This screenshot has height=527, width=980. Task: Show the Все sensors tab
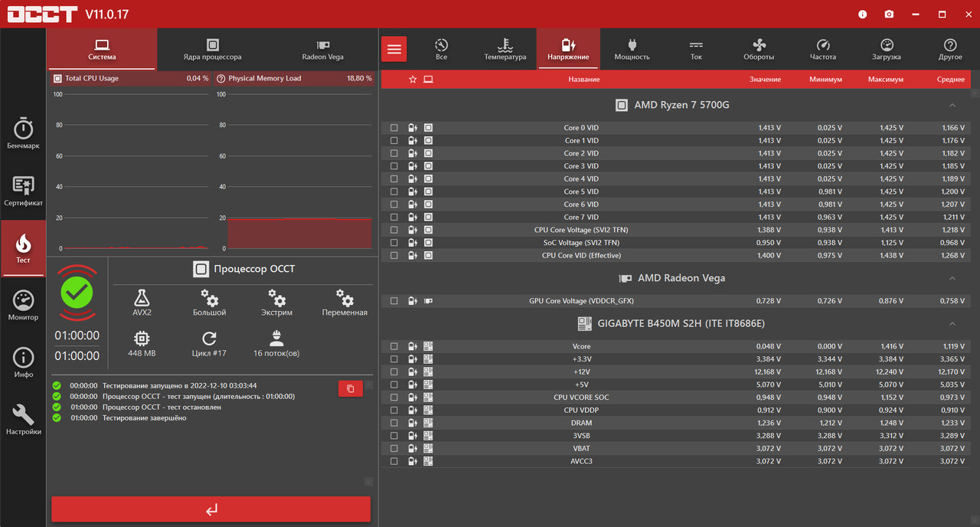point(441,49)
